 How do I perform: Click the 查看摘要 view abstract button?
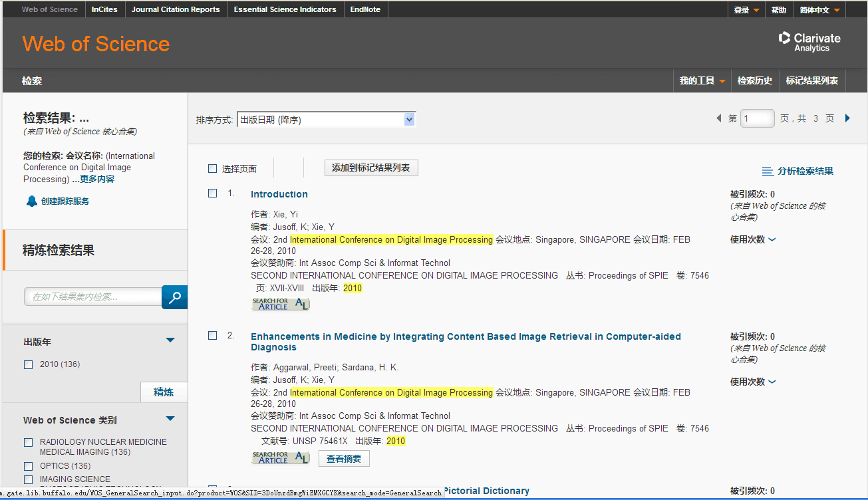click(344, 459)
